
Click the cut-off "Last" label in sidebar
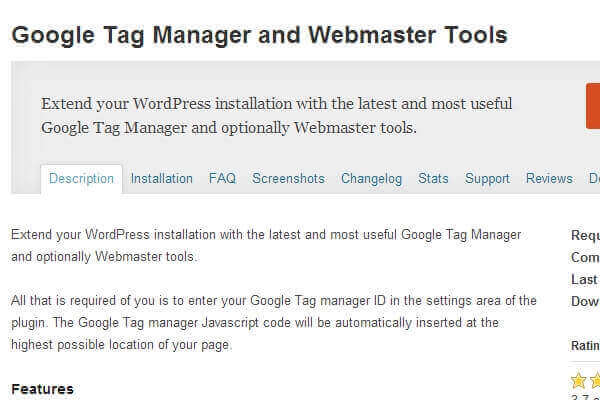tap(585, 280)
